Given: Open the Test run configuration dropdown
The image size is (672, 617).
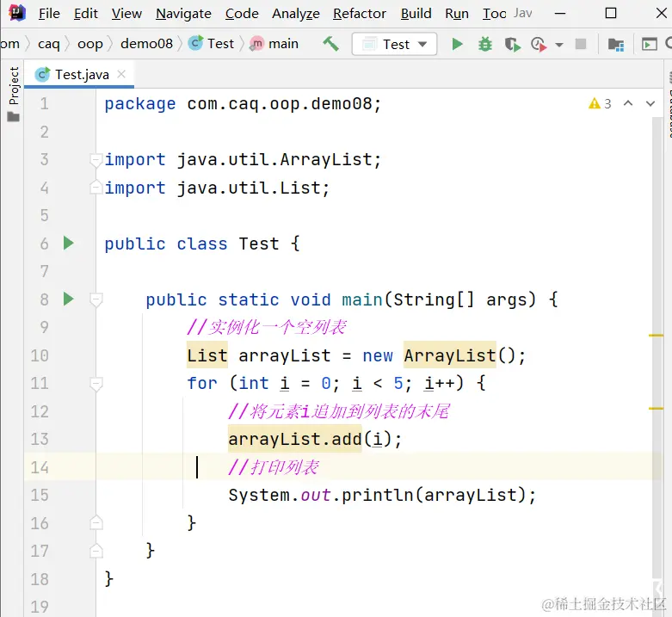Looking at the screenshot, I should (394, 44).
